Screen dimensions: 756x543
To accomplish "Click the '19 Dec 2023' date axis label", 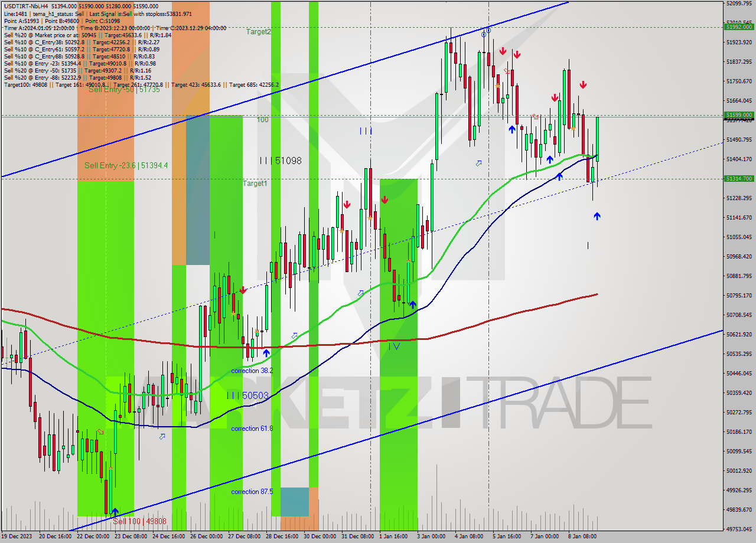I will click(17, 537).
